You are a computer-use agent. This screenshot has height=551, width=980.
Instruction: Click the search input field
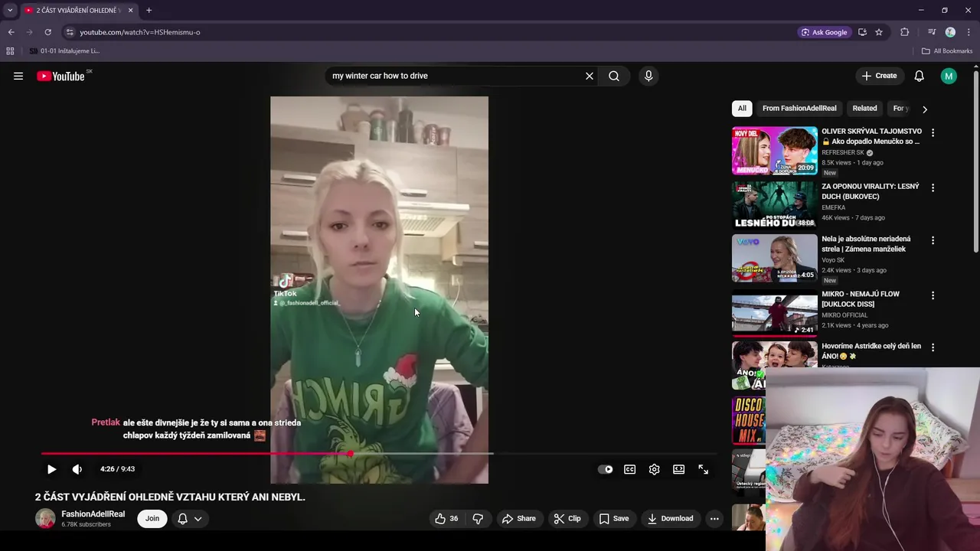456,76
